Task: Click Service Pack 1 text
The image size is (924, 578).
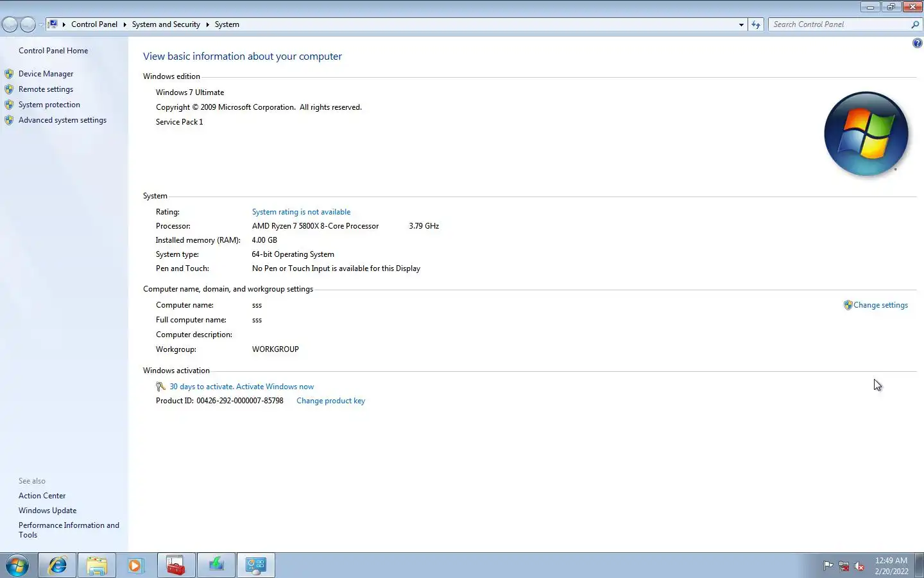Action: point(179,122)
